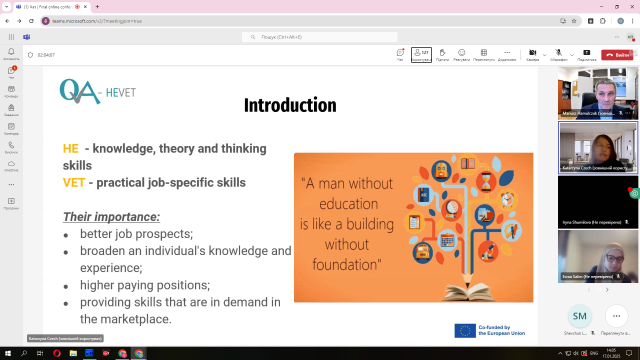Open File Explorer from taskbar
Viewport: 640px width, 360px height.
[x=73, y=353]
